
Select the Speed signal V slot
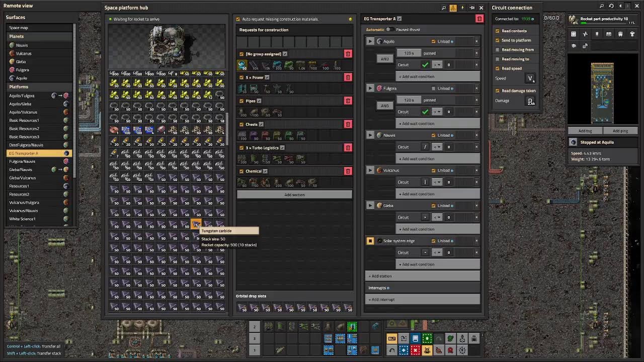pos(530,78)
